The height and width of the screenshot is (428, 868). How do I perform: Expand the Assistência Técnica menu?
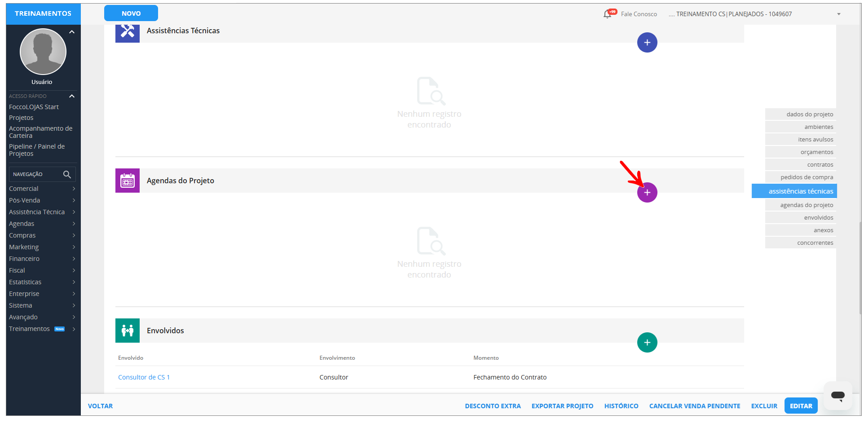[x=42, y=212]
